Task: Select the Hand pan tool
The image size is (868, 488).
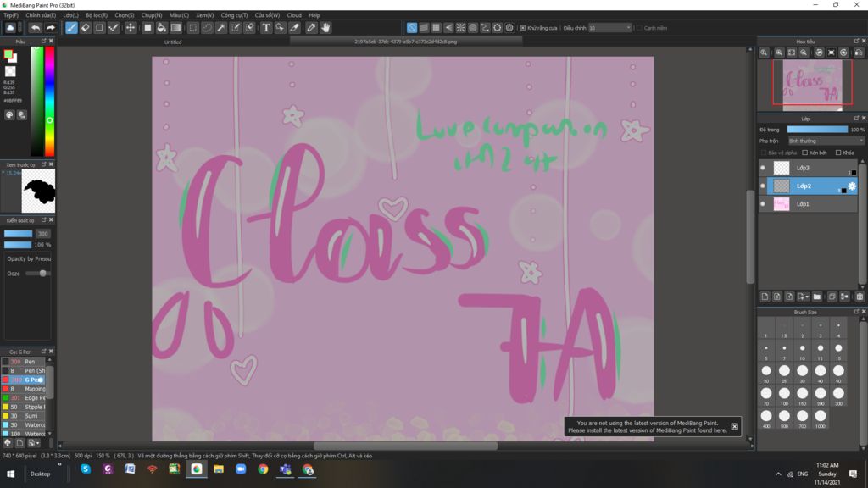Action: pos(325,28)
